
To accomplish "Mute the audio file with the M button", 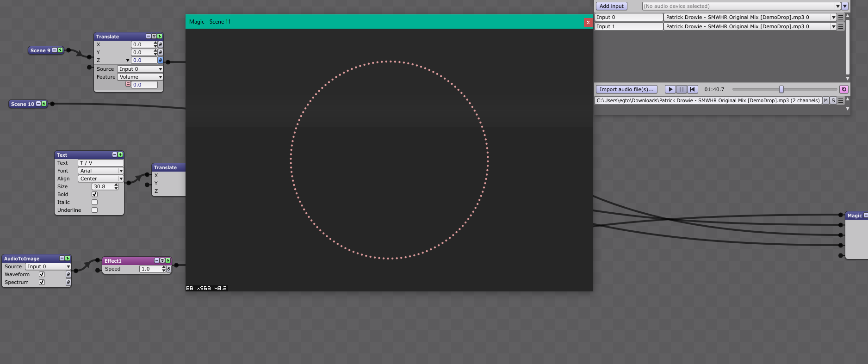I will pyautogui.click(x=826, y=100).
